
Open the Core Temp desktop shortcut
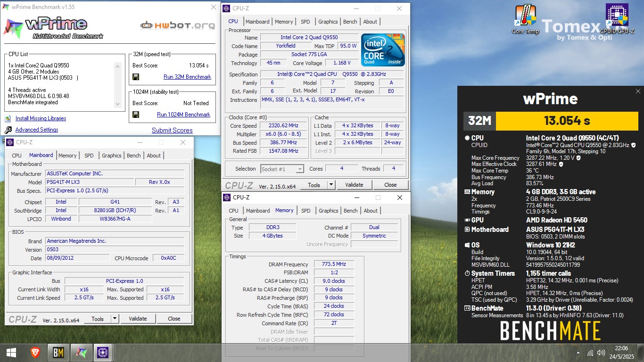click(x=525, y=19)
